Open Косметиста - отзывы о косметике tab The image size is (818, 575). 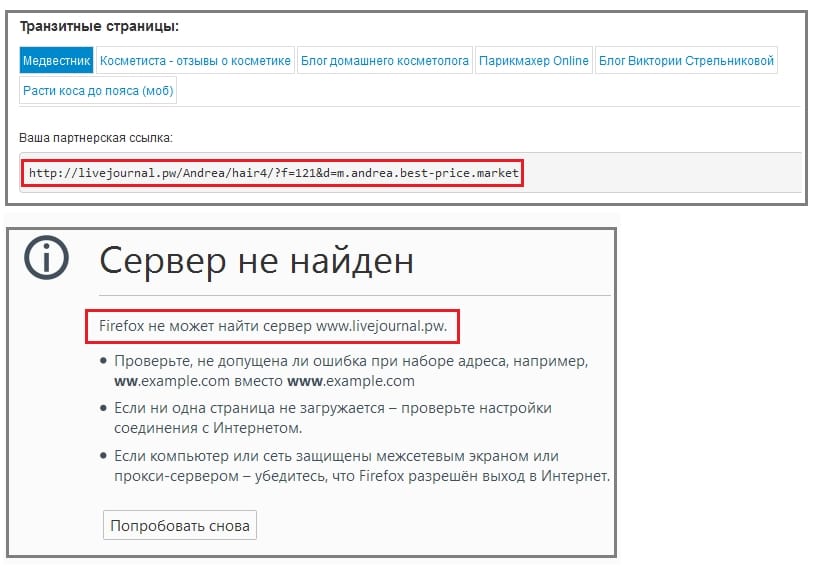pos(195,61)
